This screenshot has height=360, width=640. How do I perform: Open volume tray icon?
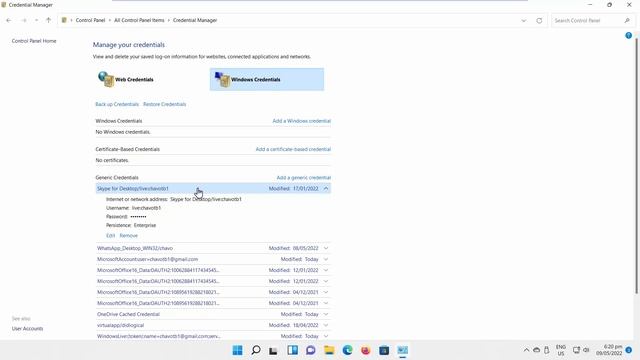(587, 350)
